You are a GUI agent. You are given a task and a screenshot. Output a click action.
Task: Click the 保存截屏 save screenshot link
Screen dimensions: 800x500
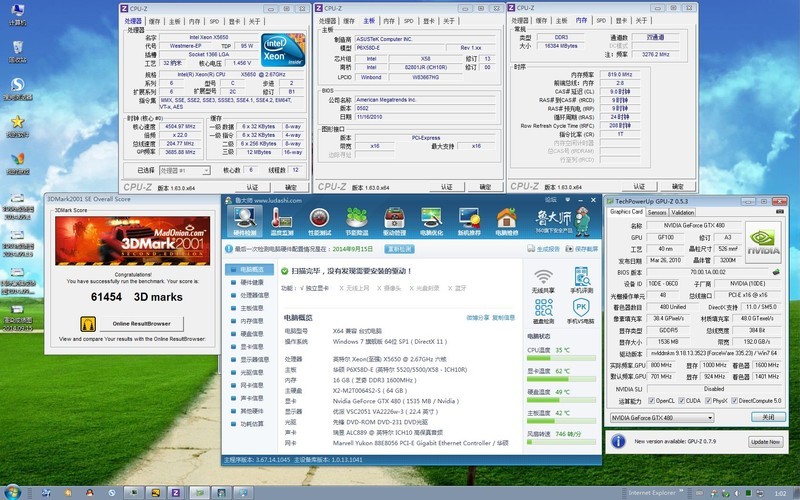click(x=582, y=249)
